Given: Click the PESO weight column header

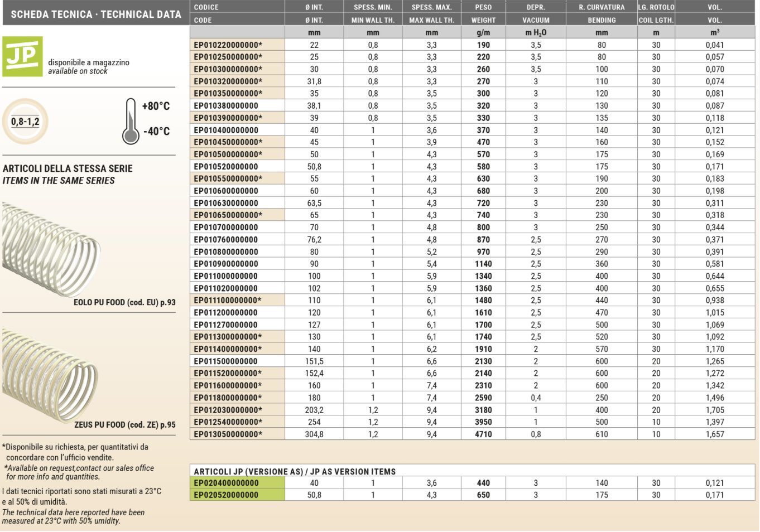Looking at the screenshot, I should click(x=483, y=7).
